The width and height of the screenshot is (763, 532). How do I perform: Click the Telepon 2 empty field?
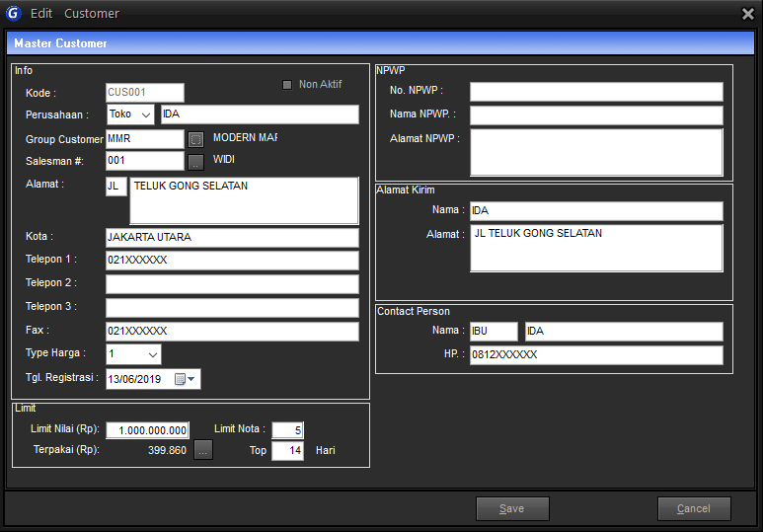click(232, 284)
